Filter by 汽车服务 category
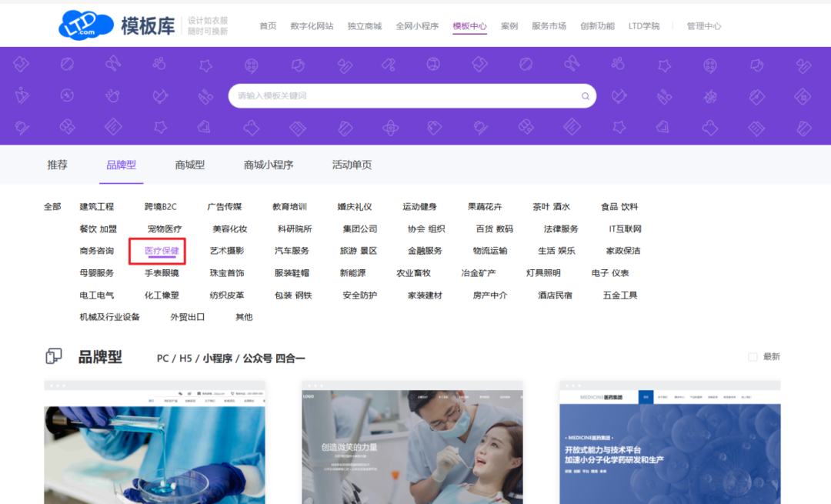This screenshot has width=831, height=504. point(292,251)
